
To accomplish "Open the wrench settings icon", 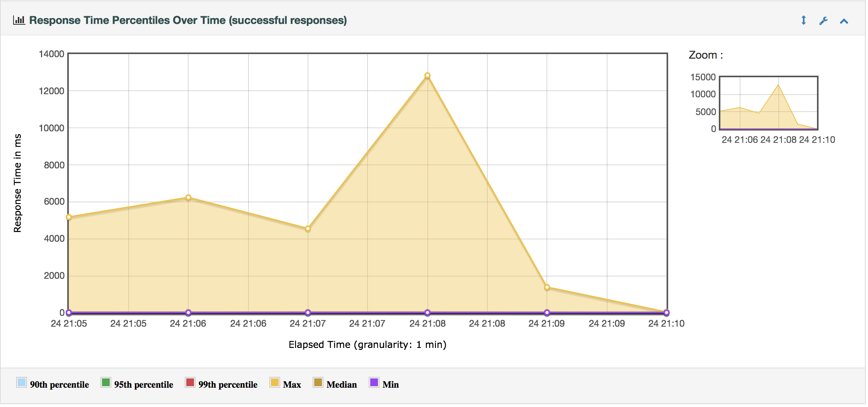I will (823, 21).
